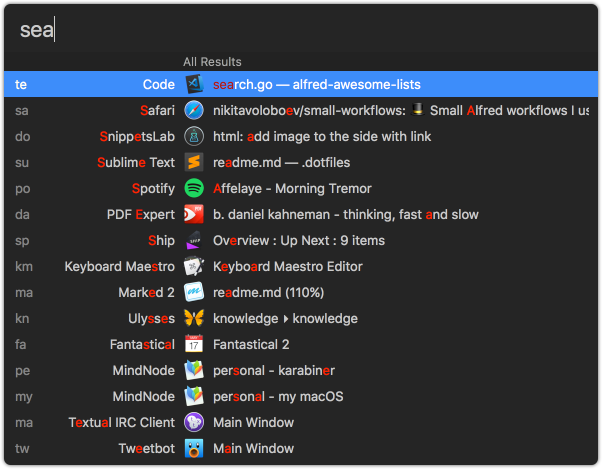
Task: Click the 'Fantastical' app name label
Action: 142,345
